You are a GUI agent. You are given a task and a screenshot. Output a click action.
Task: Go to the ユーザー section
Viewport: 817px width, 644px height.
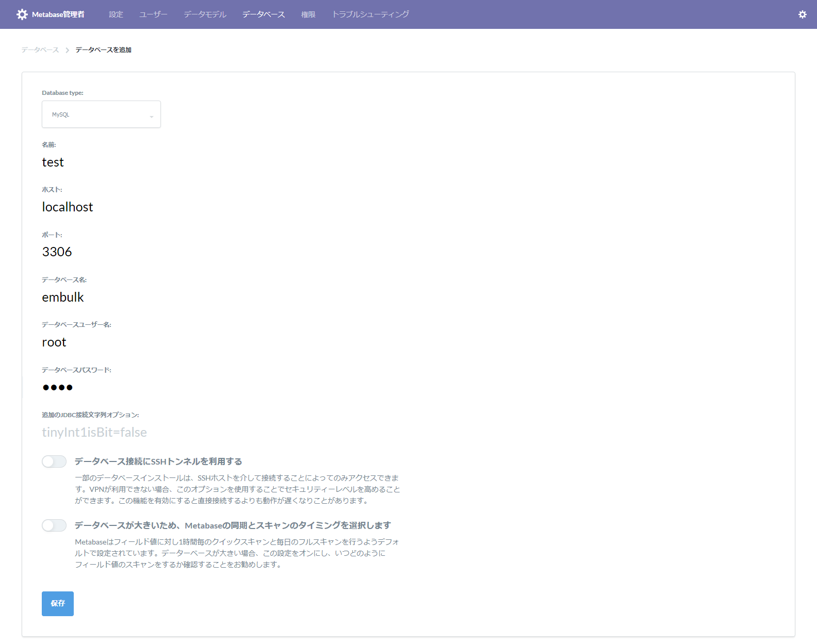(x=153, y=14)
